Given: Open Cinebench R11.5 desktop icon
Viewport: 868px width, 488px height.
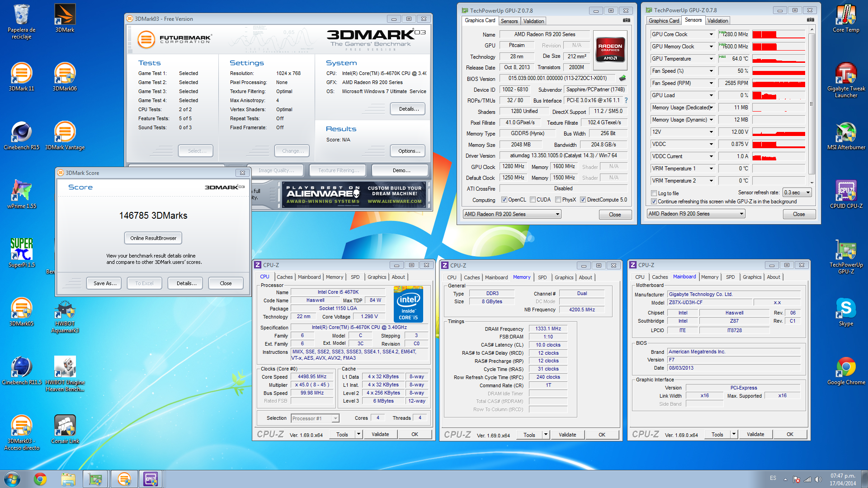Looking at the screenshot, I should (x=21, y=371).
